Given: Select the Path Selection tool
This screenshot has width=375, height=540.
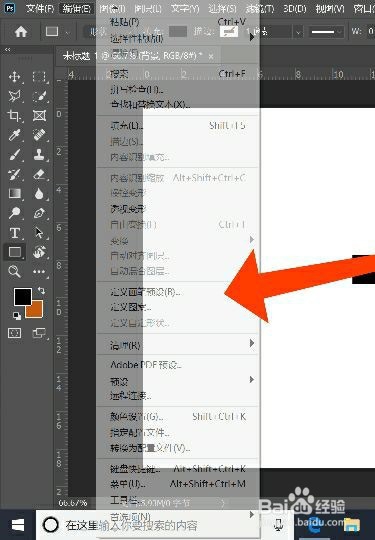Looking at the screenshot, I should 39,233.
